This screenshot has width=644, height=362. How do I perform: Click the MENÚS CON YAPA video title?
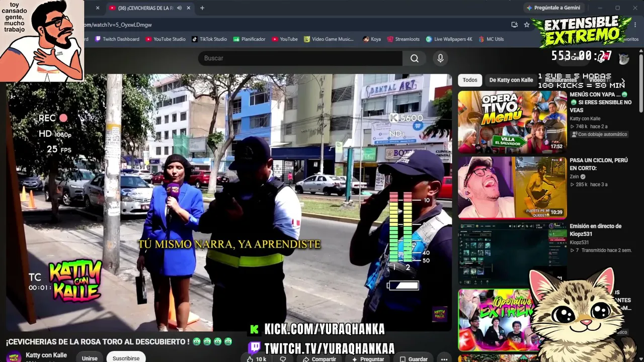tap(601, 102)
